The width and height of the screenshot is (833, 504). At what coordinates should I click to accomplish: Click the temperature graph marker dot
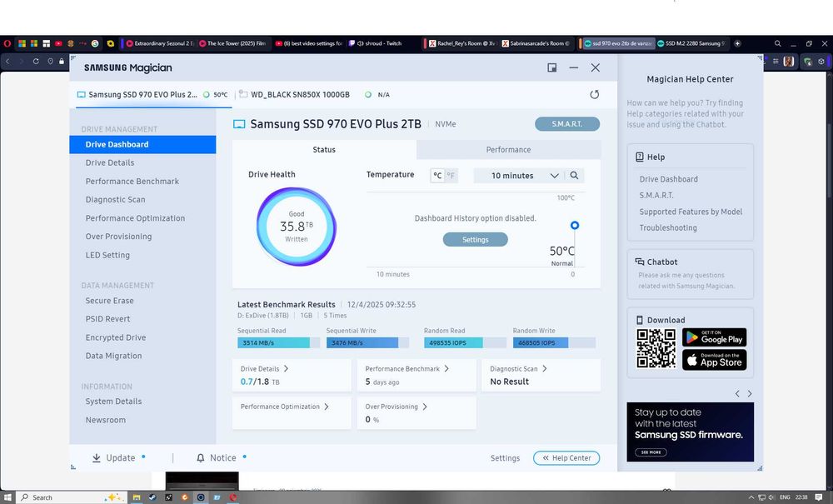click(x=574, y=225)
